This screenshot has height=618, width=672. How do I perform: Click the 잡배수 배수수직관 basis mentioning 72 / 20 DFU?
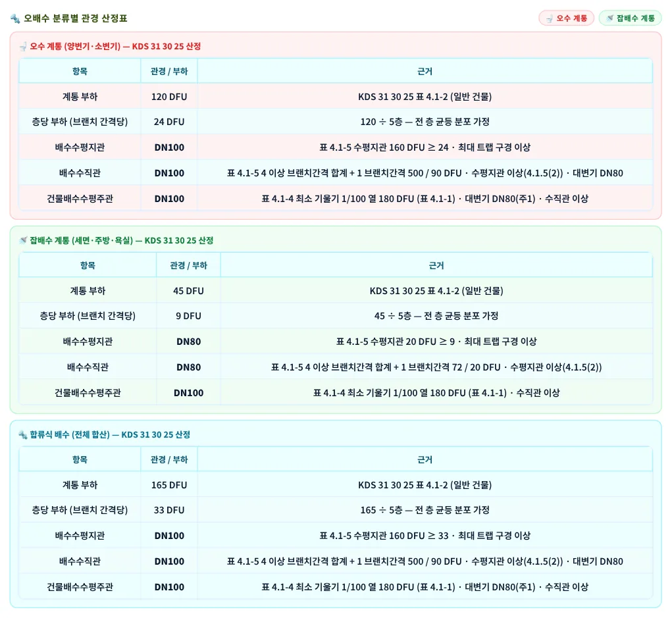click(436, 367)
